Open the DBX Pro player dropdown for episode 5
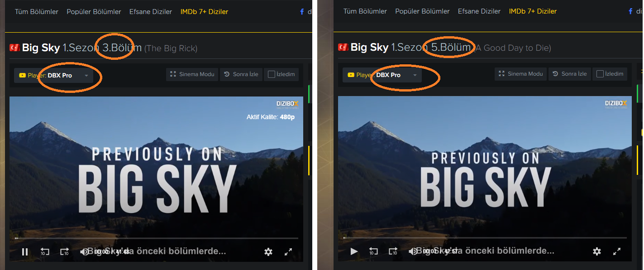This screenshot has width=644, height=270. (382, 75)
